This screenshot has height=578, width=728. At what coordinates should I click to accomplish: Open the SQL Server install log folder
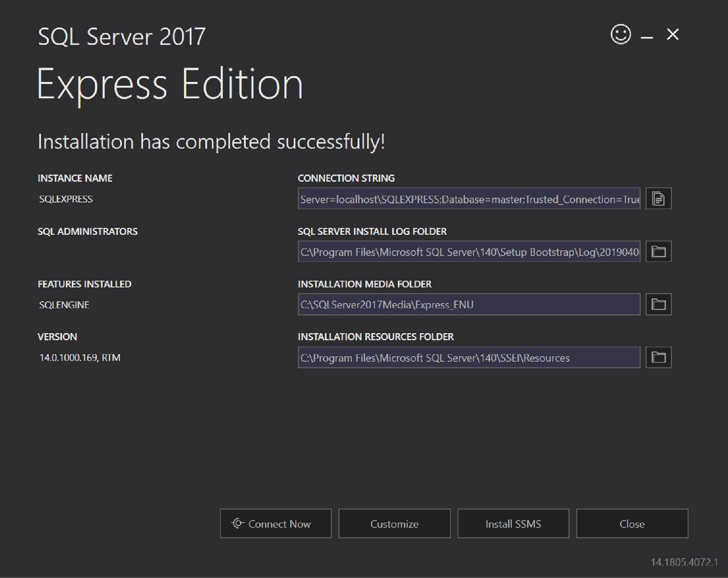tap(658, 251)
